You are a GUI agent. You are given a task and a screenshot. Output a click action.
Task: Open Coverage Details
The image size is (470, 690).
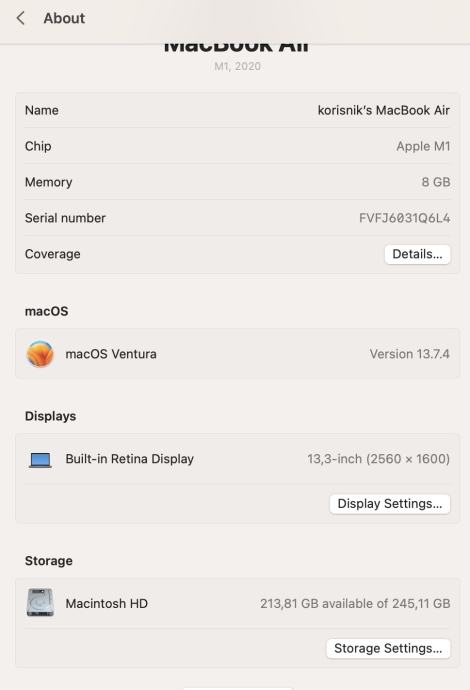click(x=417, y=254)
